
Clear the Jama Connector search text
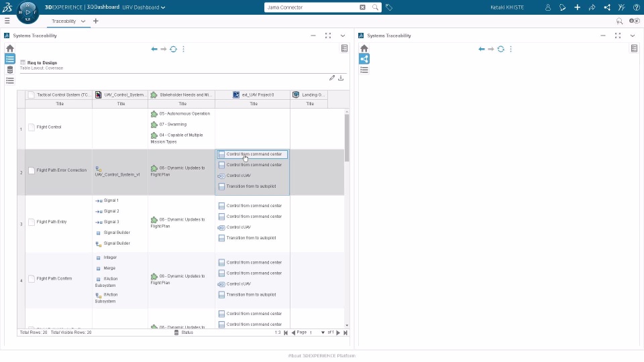click(x=362, y=7)
